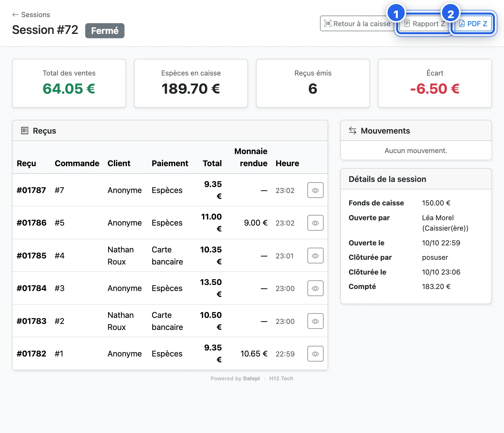Click the Total des ventes card
Viewport: 504px width, 433px height.
pyautogui.click(x=69, y=84)
